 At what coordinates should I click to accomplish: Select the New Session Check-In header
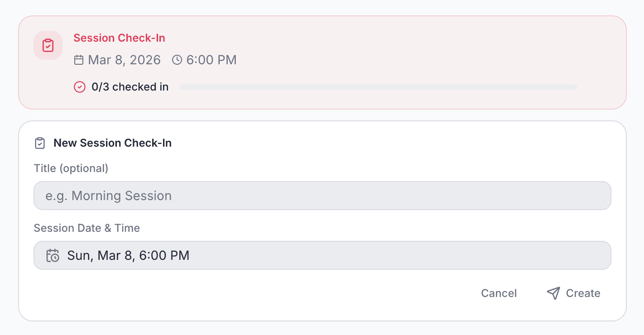(x=112, y=143)
